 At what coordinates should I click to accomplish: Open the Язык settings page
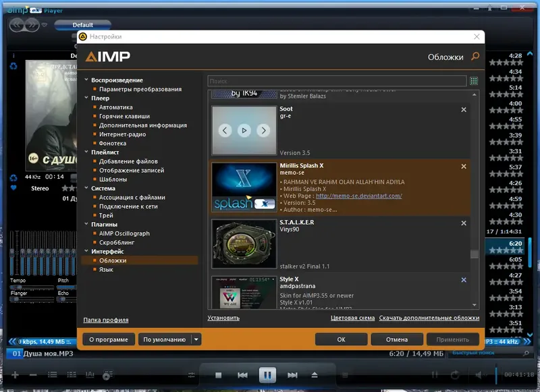click(x=106, y=269)
